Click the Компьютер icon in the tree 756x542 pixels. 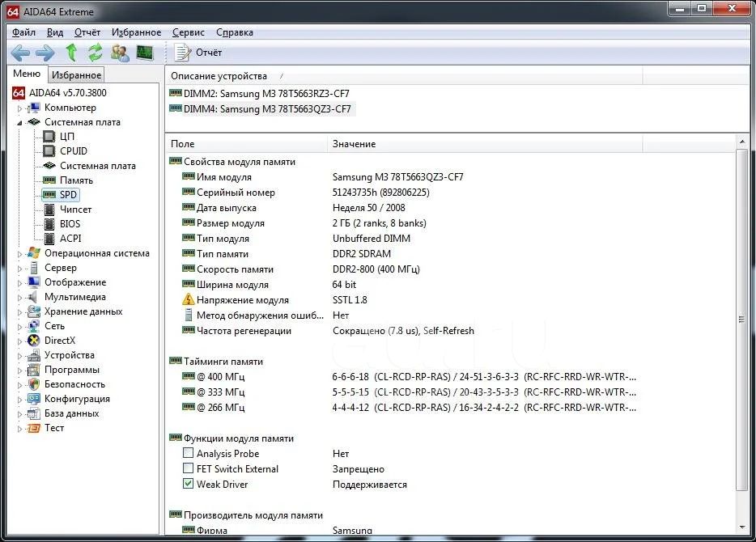click(x=34, y=108)
